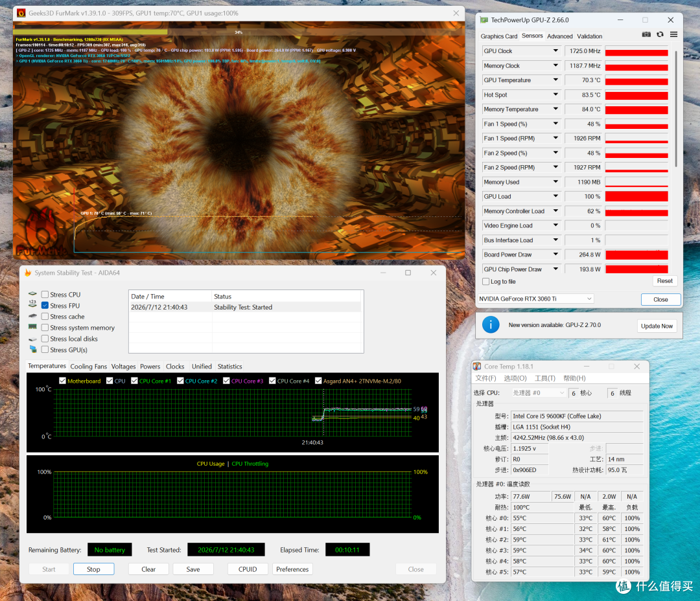Click the FurMark benchmark progress bar
The image size is (700, 601).
tap(239, 32)
